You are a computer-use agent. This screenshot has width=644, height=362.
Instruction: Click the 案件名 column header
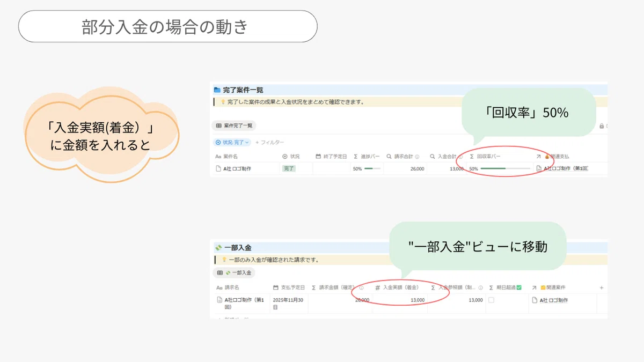(x=226, y=157)
